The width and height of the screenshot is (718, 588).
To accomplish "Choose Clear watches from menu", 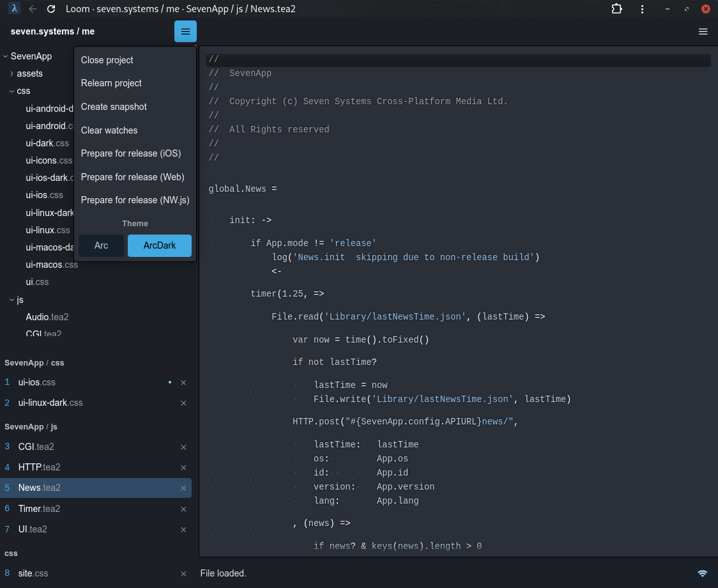I will point(109,130).
